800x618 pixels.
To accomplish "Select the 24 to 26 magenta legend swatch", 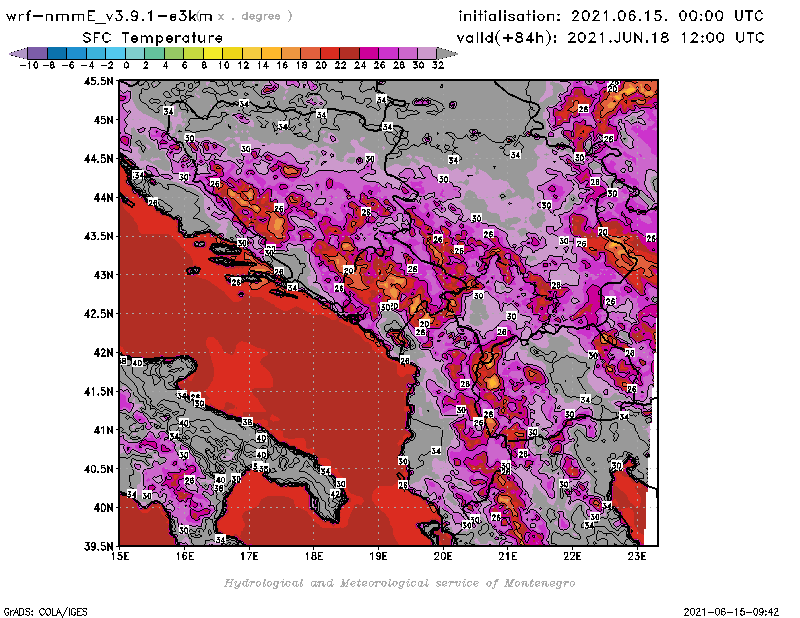I will 368,53.
